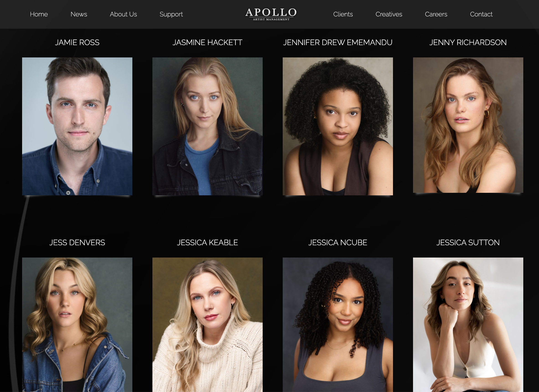The image size is (539, 392).
Task: Go to the Contact page
Action: pyautogui.click(x=481, y=14)
